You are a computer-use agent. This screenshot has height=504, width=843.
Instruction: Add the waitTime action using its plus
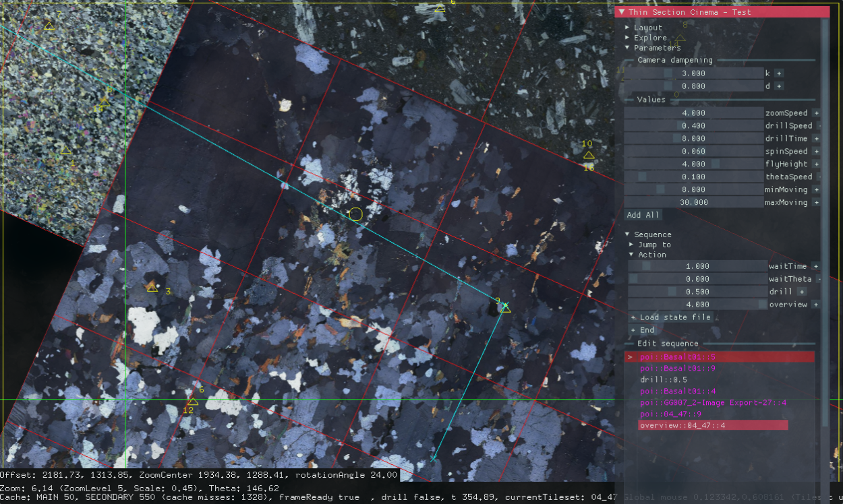coord(815,267)
